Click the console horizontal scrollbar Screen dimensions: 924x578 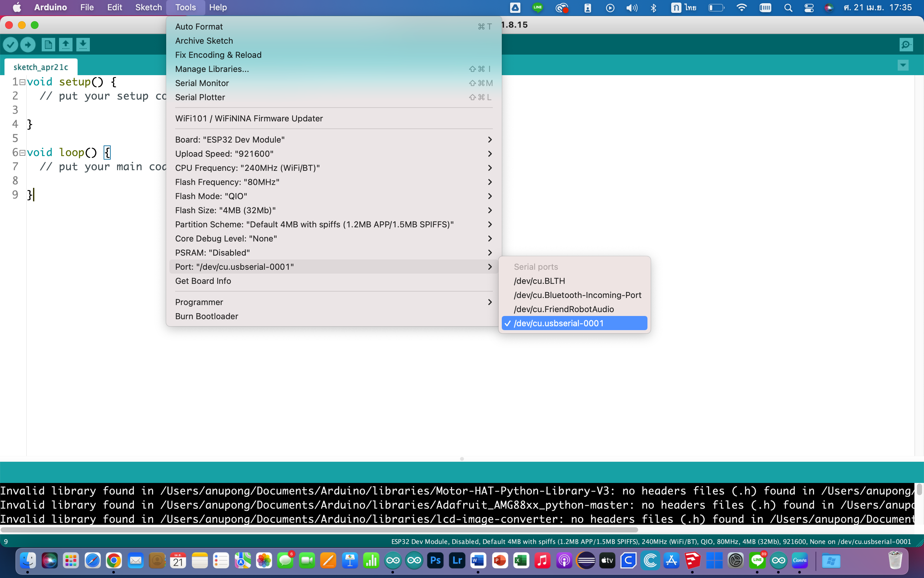[x=319, y=530]
